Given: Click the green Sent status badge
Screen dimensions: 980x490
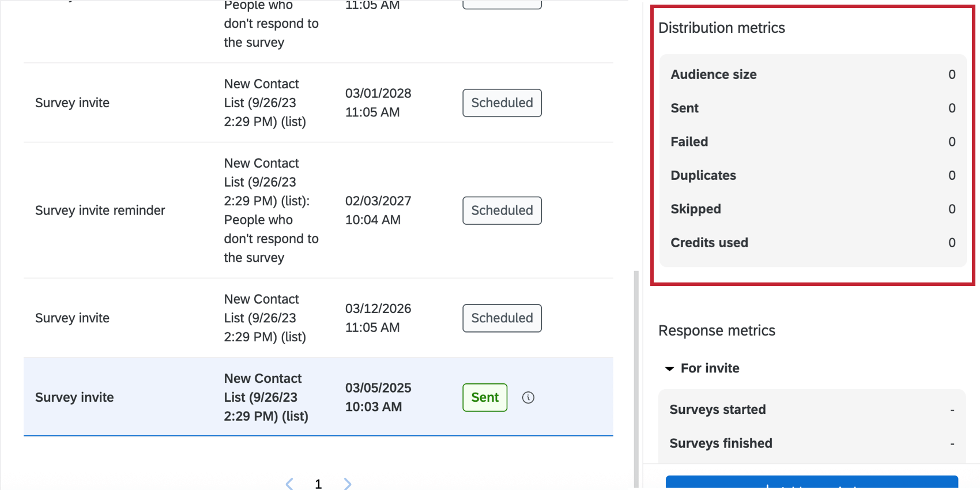Looking at the screenshot, I should (x=485, y=397).
